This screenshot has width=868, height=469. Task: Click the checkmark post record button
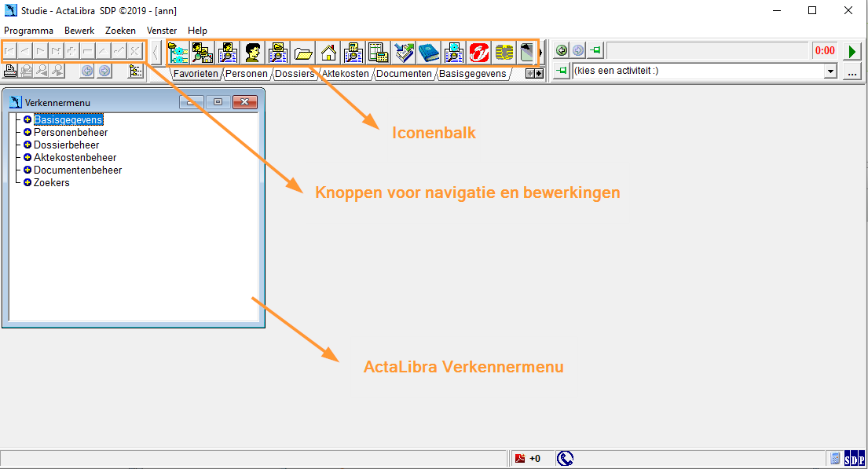pos(119,51)
